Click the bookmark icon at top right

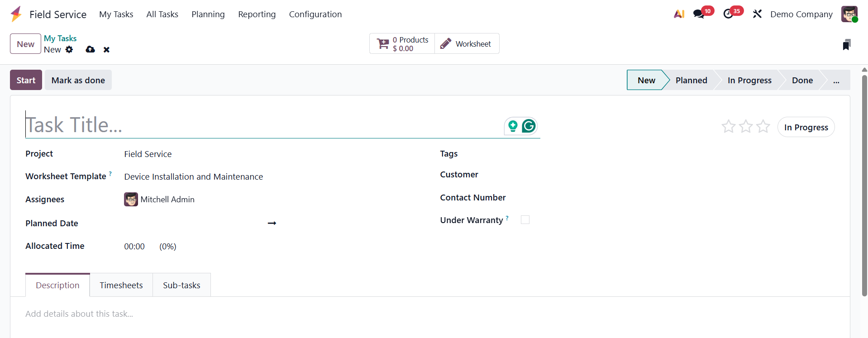coord(846,44)
